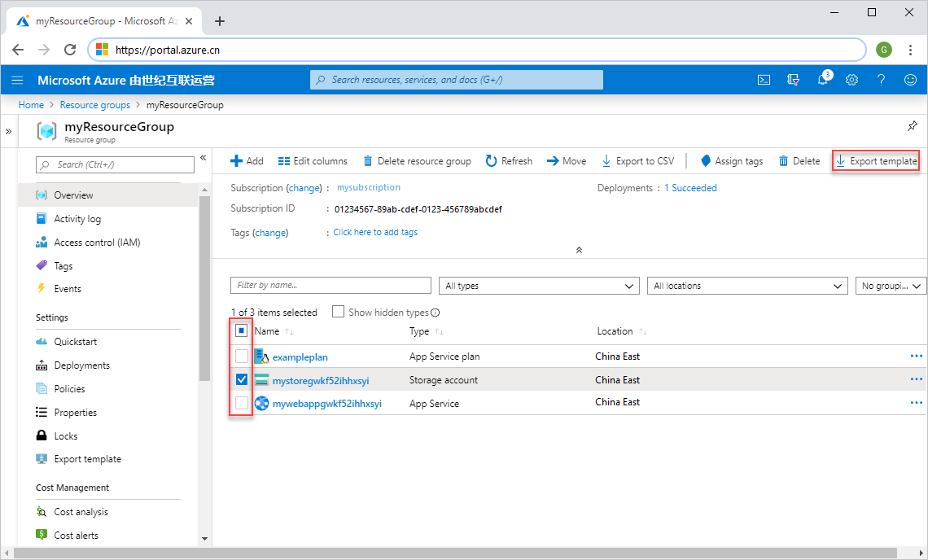Uncheck the mystoregwkf52ihhxsyi storage account checkbox
Image resolution: width=928 pixels, height=560 pixels.
pyautogui.click(x=242, y=379)
